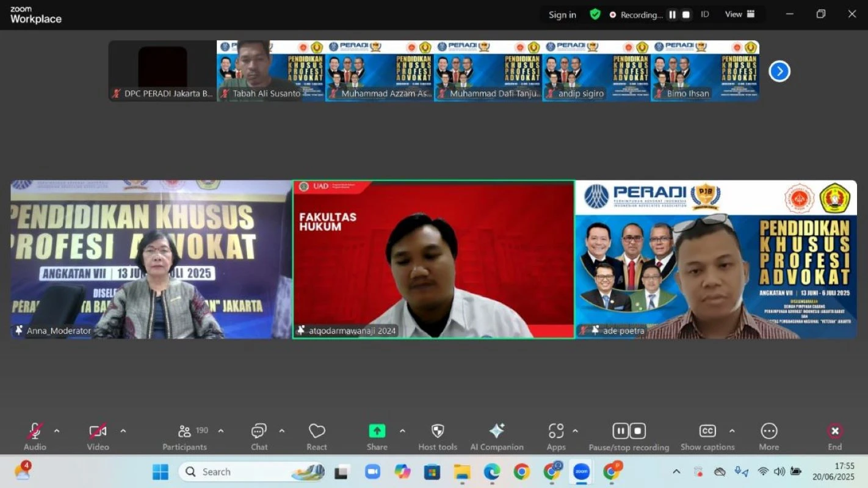Image resolution: width=868 pixels, height=488 pixels.
Task: Open Microsoft Edge from the taskbar
Action: coord(492,472)
